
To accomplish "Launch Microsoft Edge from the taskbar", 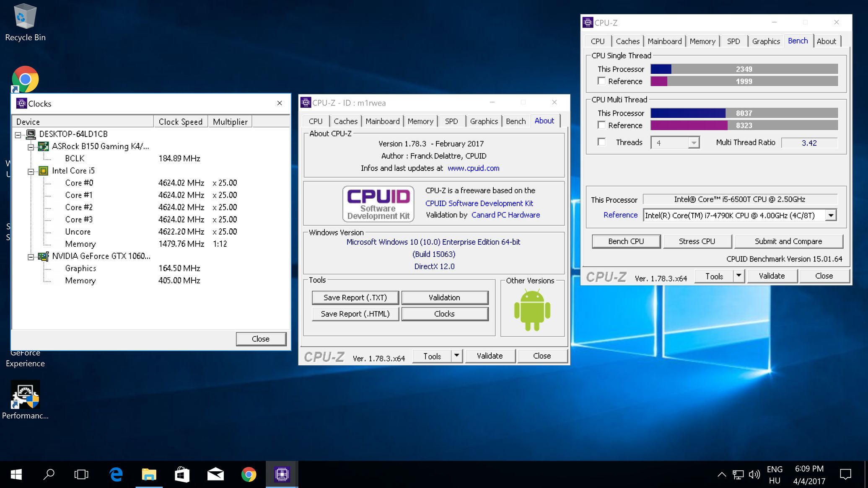I will [116, 475].
